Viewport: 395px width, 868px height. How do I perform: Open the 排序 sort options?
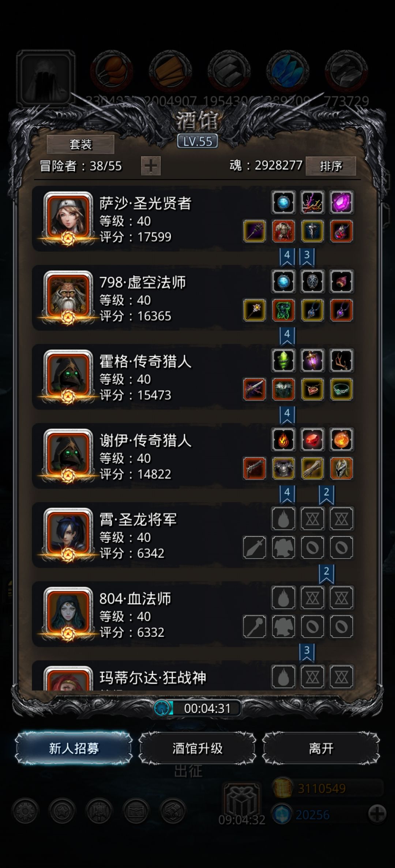pos(331,166)
